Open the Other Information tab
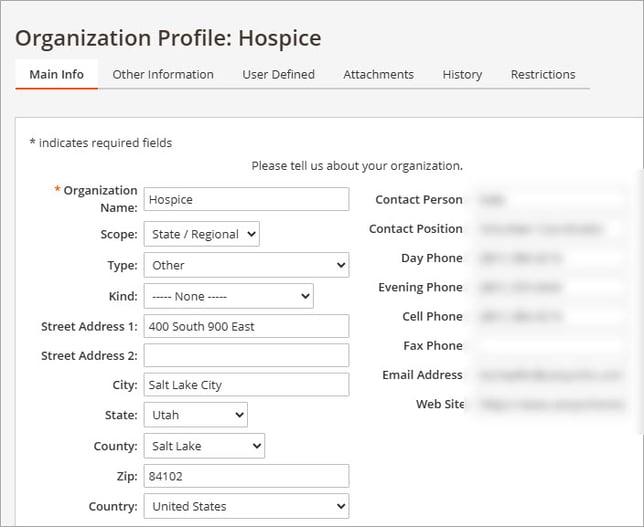Viewport: 644px width, 527px height. pyautogui.click(x=163, y=74)
